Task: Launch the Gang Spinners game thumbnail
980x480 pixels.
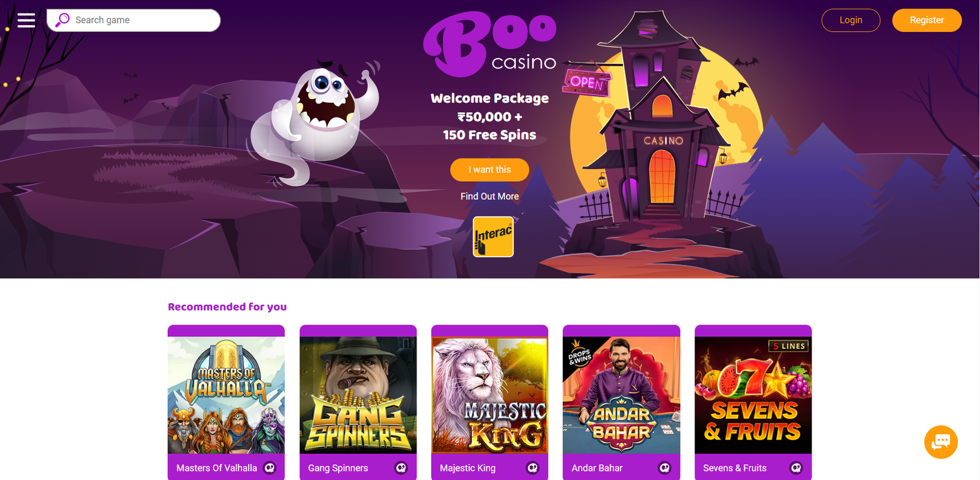Action: (x=358, y=395)
